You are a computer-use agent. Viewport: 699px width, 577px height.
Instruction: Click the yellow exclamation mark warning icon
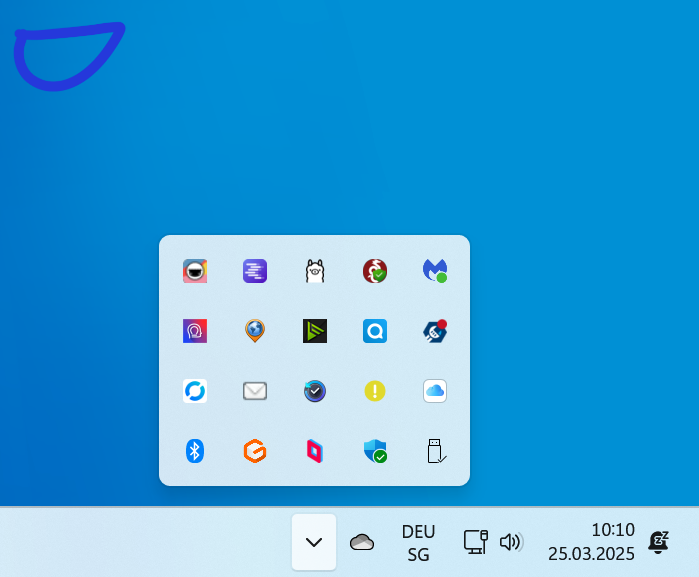pos(375,391)
